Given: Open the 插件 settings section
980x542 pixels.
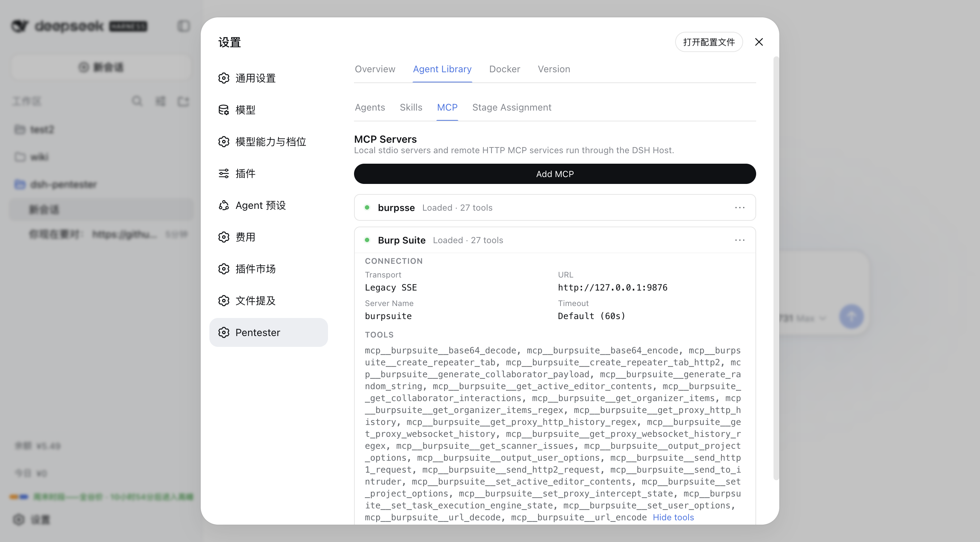Looking at the screenshot, I should [x=268, y=173].
